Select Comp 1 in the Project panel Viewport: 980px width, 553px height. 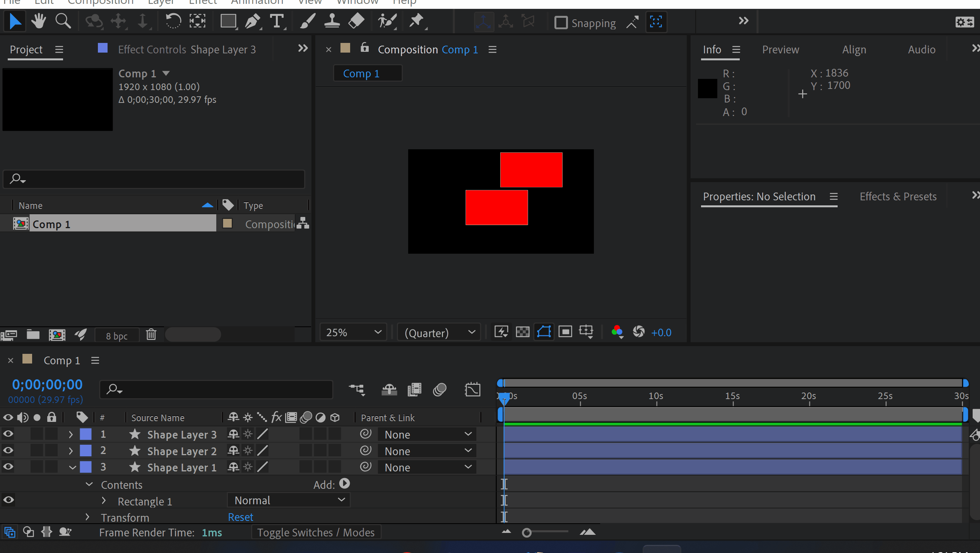[51, 224]
